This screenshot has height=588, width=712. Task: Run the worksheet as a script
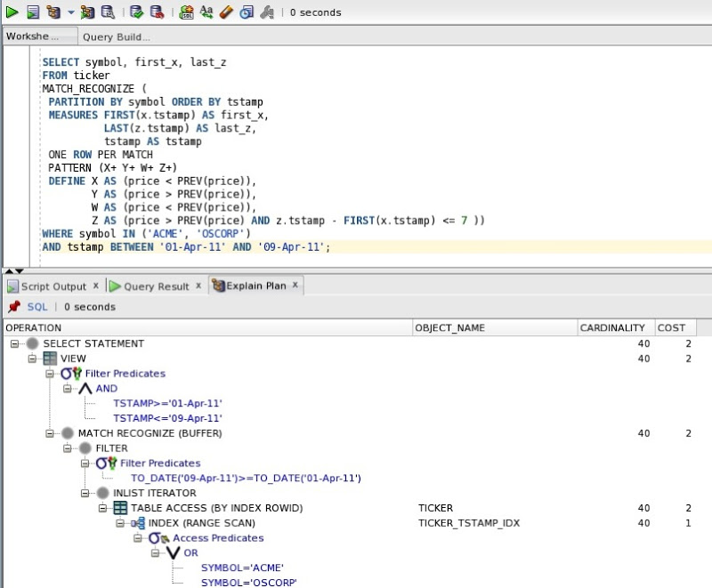[31, 12]
